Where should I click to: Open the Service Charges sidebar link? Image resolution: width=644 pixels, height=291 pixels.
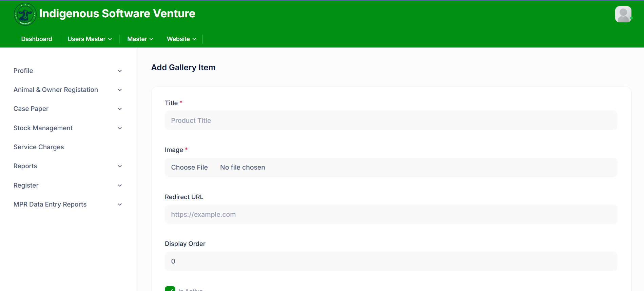(x=39, y=147)
